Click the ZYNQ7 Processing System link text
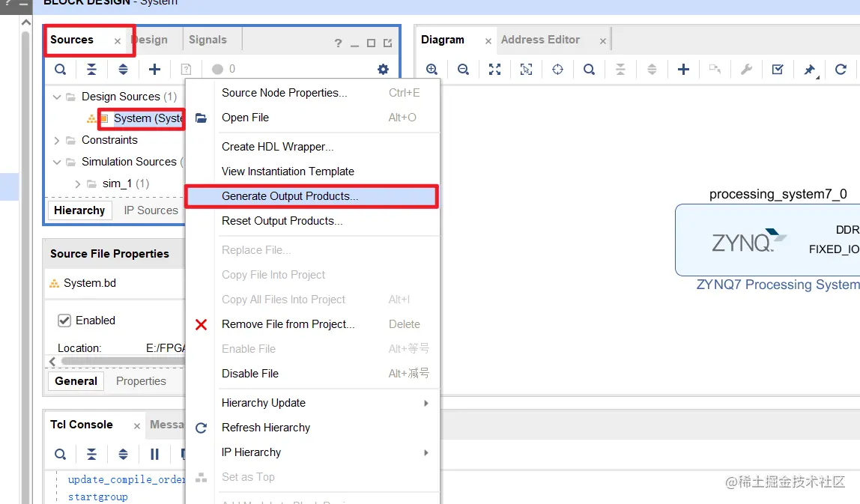The image size is (860, 504). click(778, 285)
